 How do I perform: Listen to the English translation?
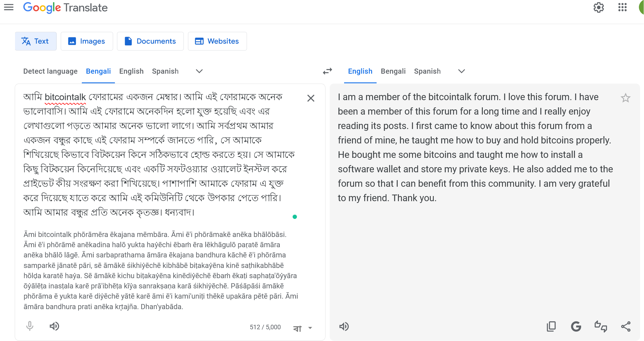click(x=344, y=327)
